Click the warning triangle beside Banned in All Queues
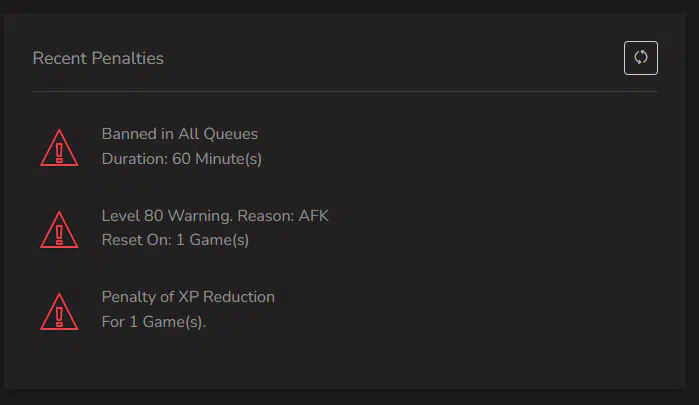Image resolution: width=699 pixels, height=405 pixels. pos(59,148)
